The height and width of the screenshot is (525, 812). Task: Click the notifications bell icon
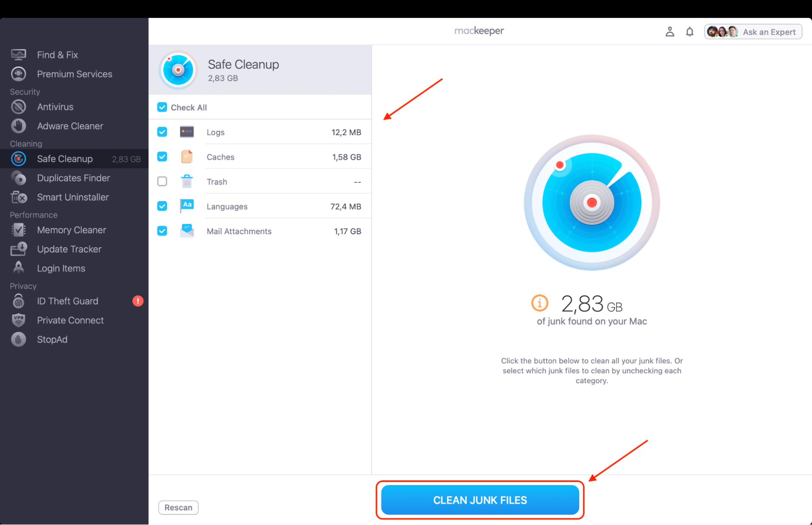[x=689, y=31]
